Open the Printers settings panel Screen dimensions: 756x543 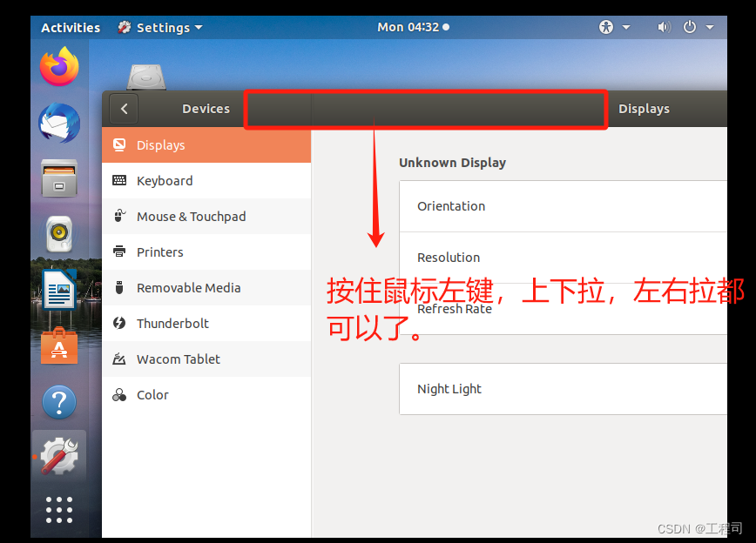[x=159, y=251]
